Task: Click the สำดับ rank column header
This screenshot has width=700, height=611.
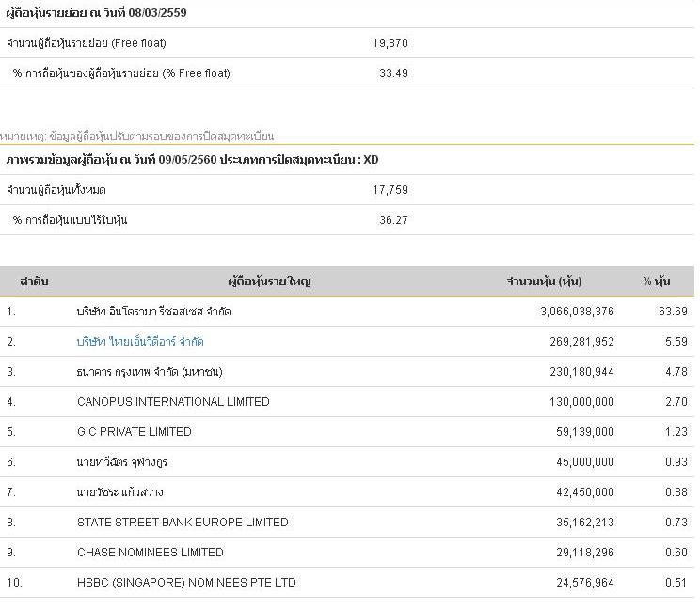Action: [x=34, y=281]
